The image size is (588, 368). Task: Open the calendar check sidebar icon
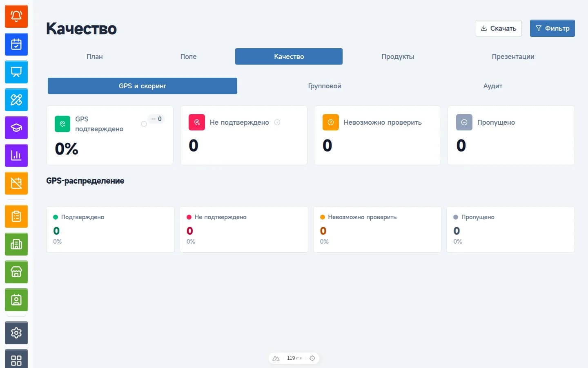pyautogui.click(x=16, y=44)
